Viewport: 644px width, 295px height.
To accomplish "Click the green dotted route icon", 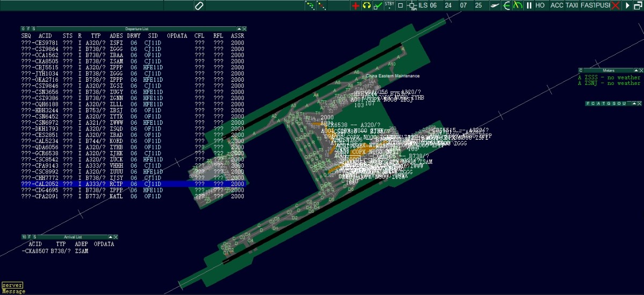I will 310,5.
